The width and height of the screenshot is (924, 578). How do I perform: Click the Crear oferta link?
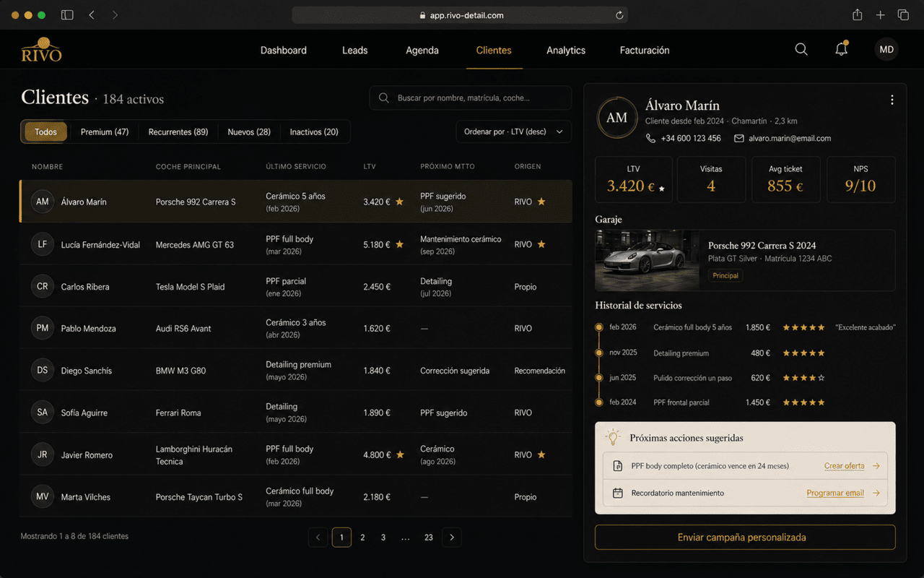click(845, 466)
